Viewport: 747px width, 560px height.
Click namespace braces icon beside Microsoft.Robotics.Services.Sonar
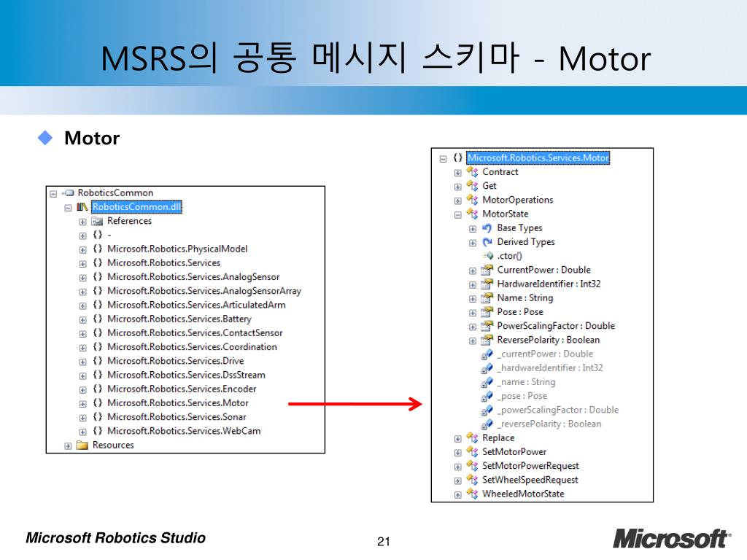click(98, 416)
